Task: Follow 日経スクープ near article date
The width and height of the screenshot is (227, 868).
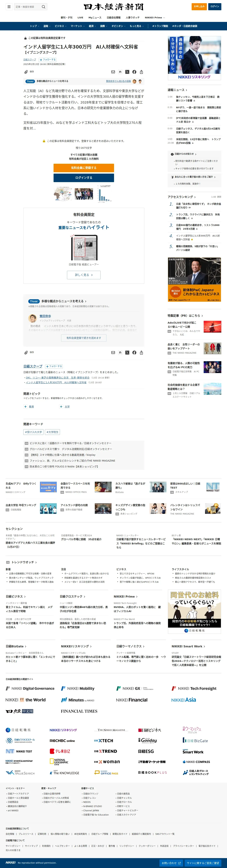Action: (48, 60)
